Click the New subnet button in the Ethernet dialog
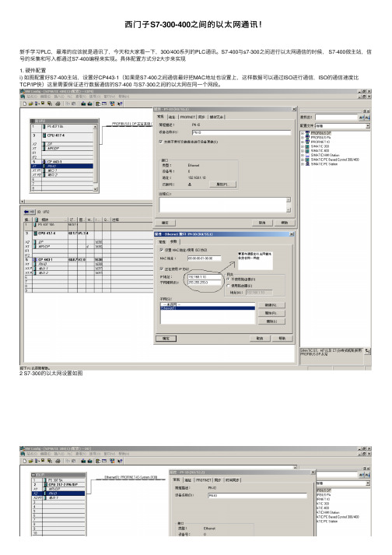 271,305
